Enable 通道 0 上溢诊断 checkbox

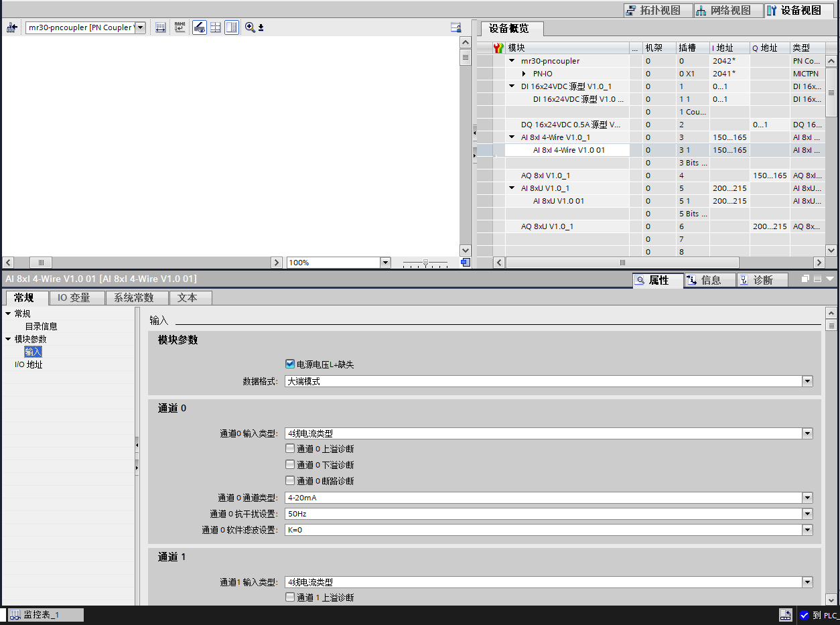pyautogui.click(x=290, y=449)
